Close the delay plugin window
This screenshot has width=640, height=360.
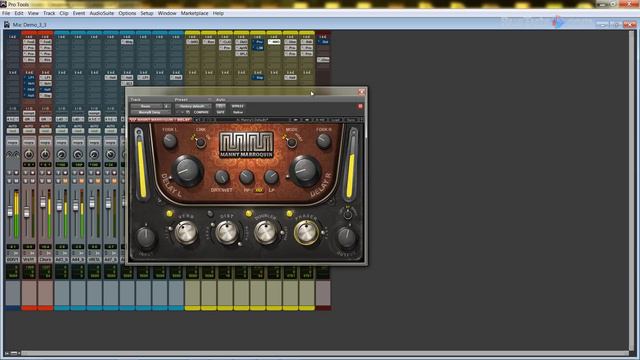click(x=361, y=92)
